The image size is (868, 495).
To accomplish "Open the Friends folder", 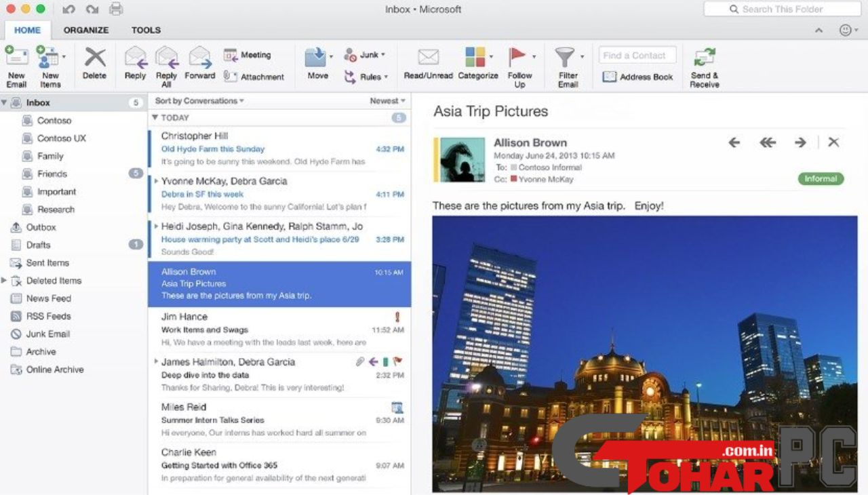I will 73,174.
